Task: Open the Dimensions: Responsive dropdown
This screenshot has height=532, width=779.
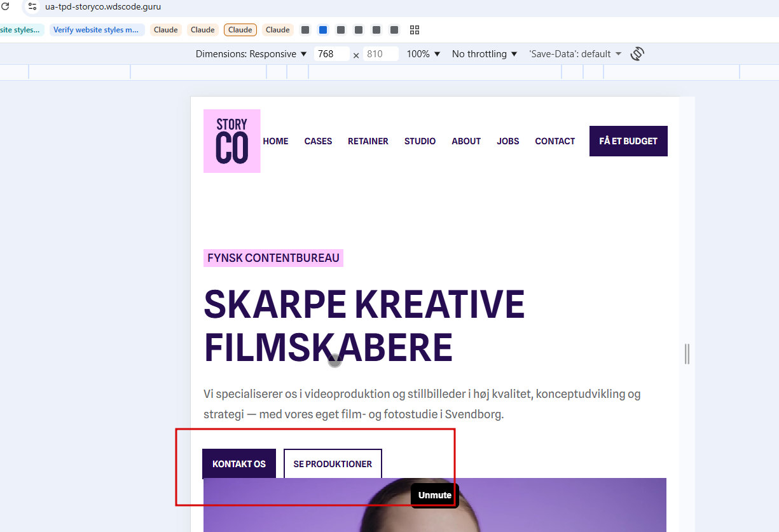Action: point(251,54)
